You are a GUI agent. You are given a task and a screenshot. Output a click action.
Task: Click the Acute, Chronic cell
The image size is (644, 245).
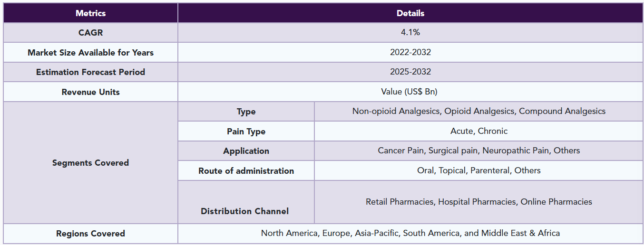coord(478,131)
